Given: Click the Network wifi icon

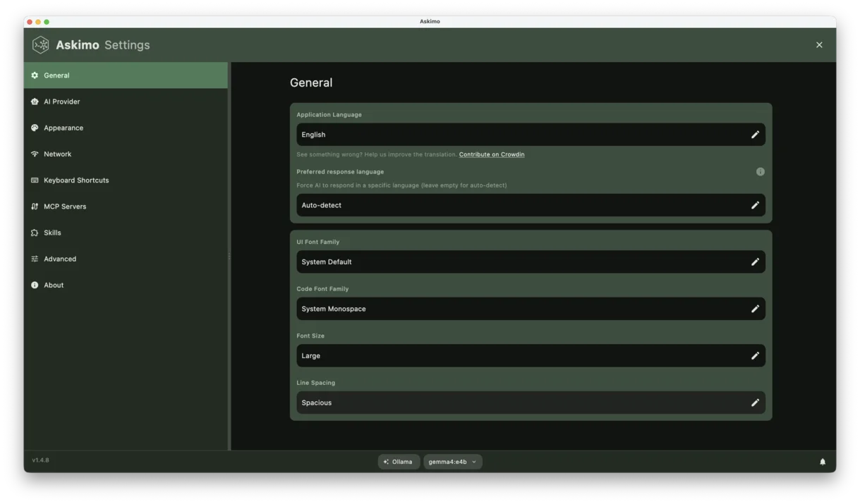Looking at the screenshot, I should pos(35,154).
